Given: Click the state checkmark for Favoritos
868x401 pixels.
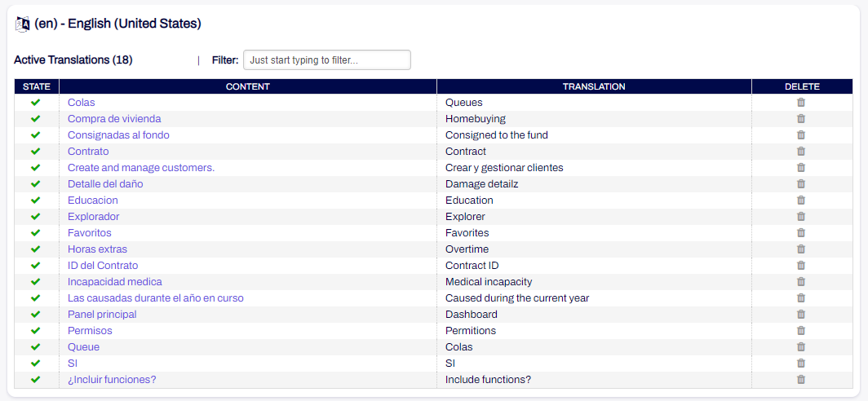Looking at the screenshot, I should tap(36, 233).
